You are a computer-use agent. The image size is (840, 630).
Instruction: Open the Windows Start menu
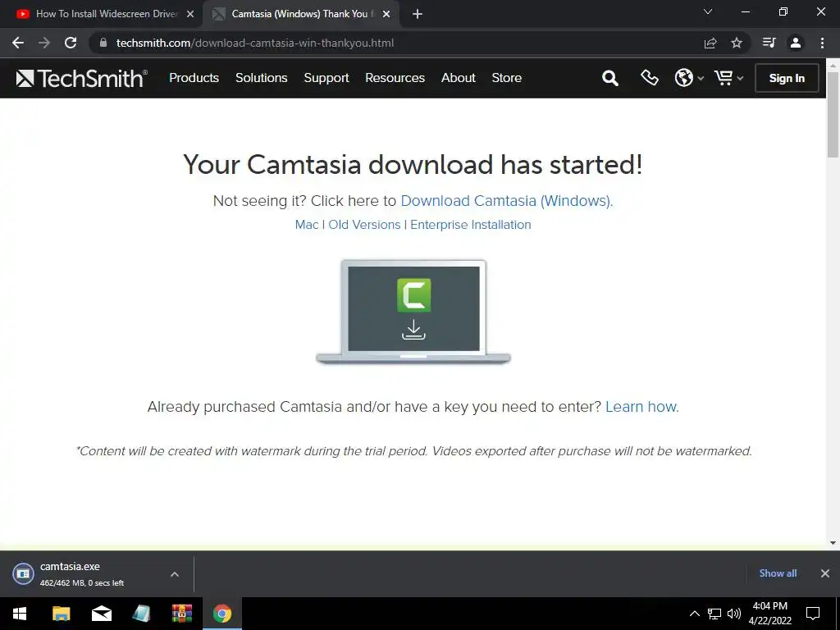pos(20,614)
